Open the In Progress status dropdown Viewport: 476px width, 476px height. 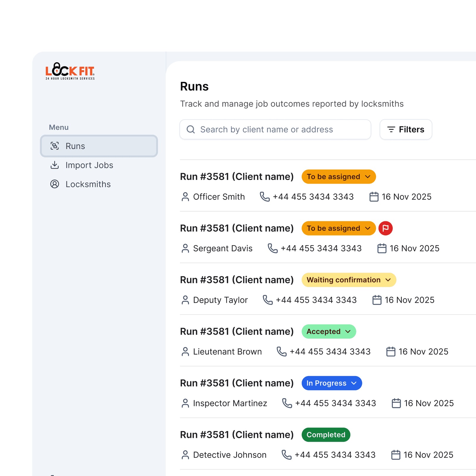[x=332, y=383]
